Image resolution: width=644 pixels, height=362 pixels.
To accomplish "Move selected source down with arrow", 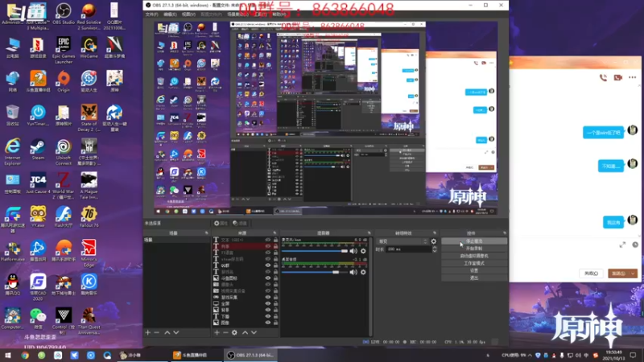I will 254,332.
